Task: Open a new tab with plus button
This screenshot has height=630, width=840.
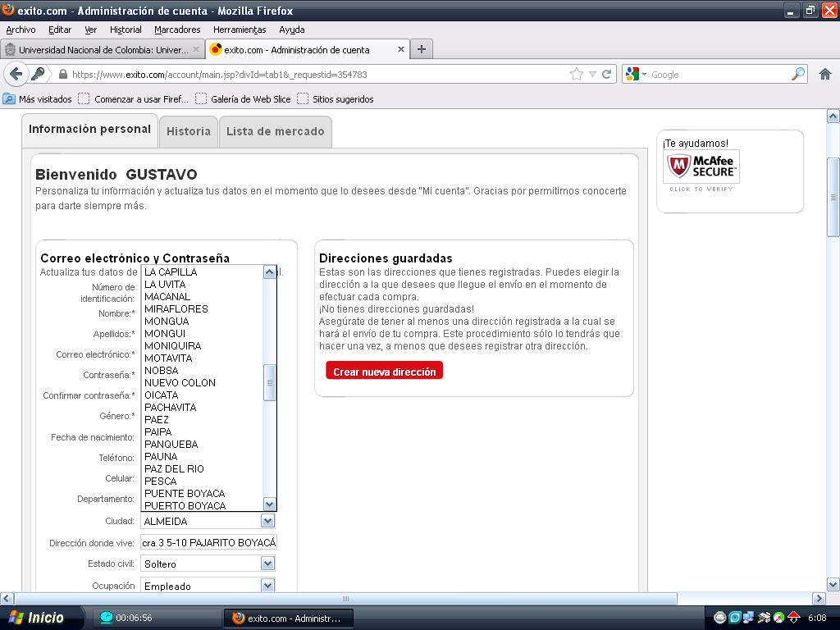Action: coord(421,49)
